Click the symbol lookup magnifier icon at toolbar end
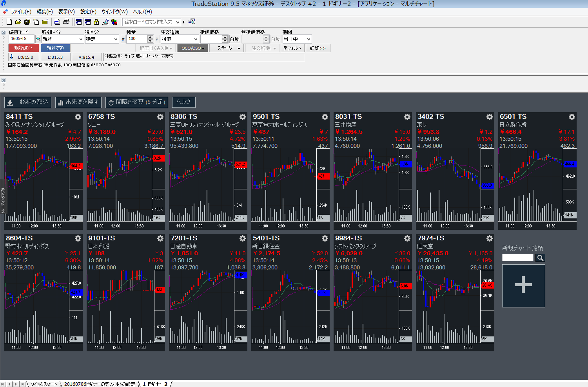Image resolution: width=588 pixels, height=387 pixels. pos(192,22)
